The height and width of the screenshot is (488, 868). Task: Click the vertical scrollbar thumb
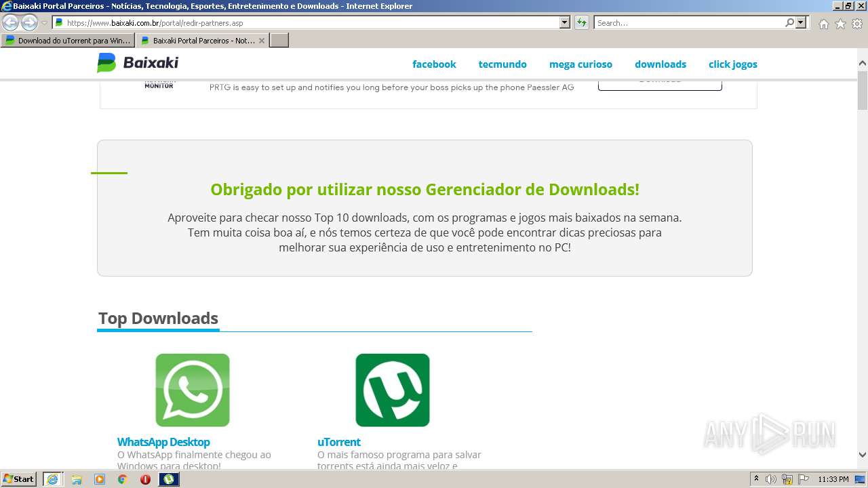point(863,89)
